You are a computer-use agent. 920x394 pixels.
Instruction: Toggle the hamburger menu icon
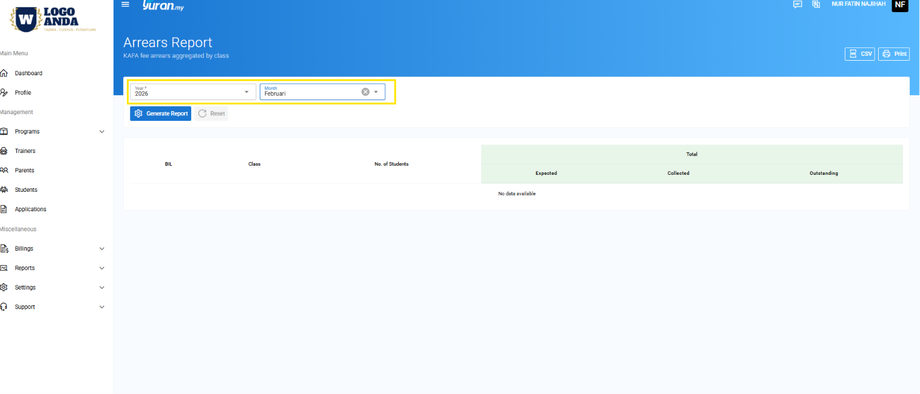tap(125, 5)
